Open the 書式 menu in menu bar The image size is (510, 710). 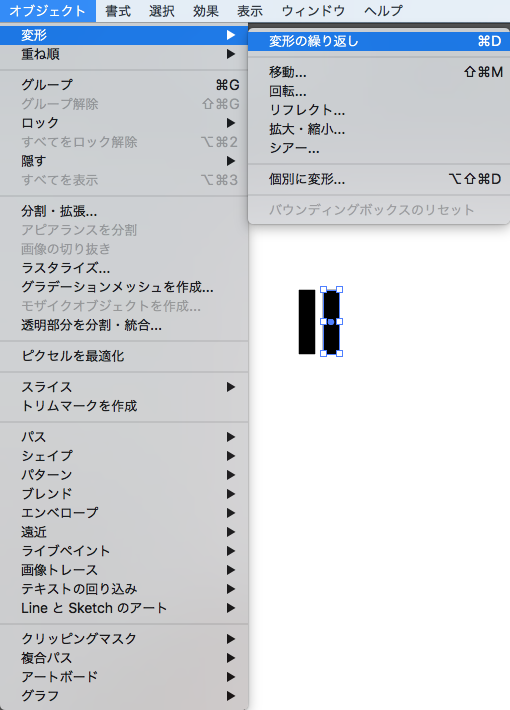(x=118, y=10)
